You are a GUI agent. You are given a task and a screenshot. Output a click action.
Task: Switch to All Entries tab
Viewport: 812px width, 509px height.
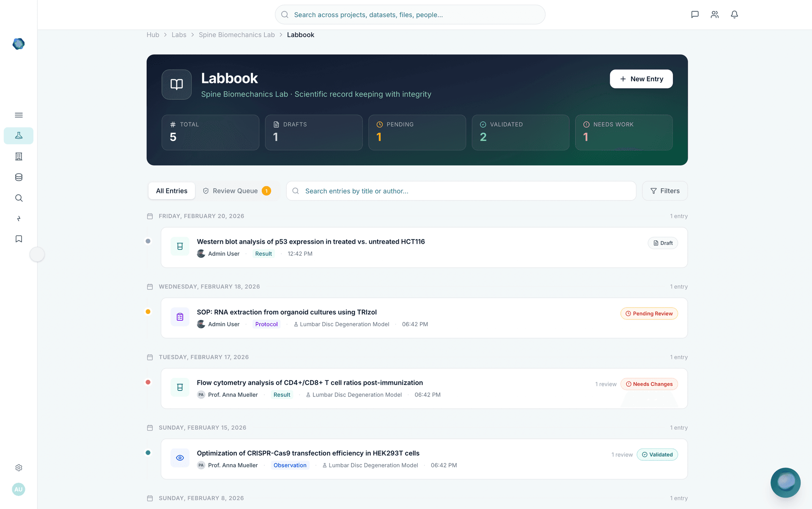coord(172,191)
